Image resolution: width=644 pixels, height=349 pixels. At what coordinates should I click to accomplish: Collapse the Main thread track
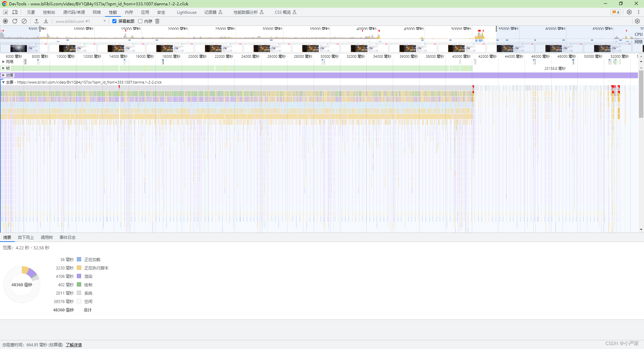coord(3,82)
